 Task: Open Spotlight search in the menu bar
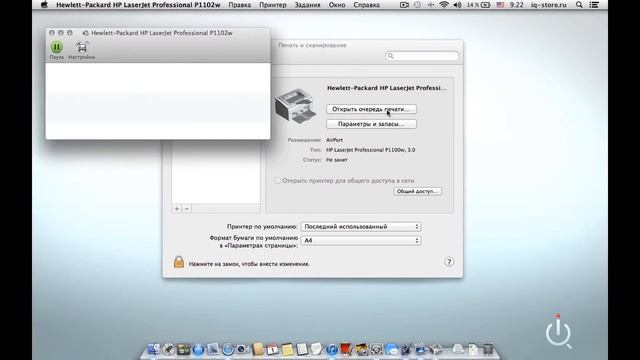[x=579, y=5]
